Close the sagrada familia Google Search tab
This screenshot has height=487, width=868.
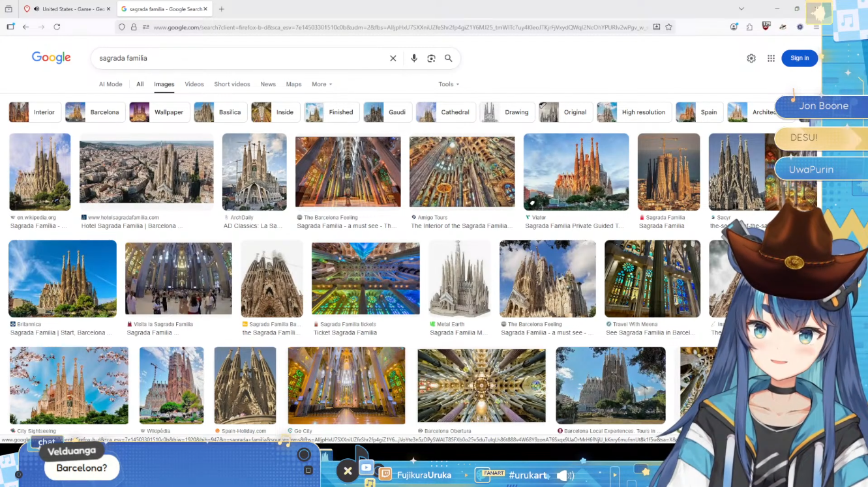206,9
